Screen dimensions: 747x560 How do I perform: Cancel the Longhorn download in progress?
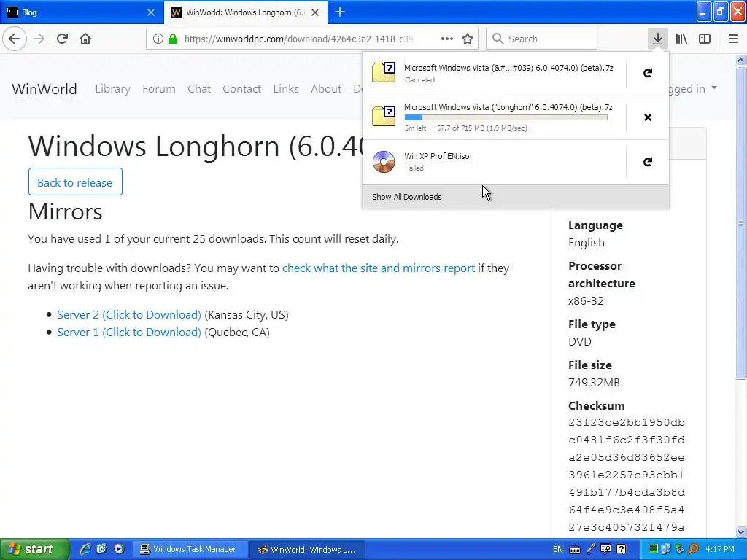[x=648, y=117]
